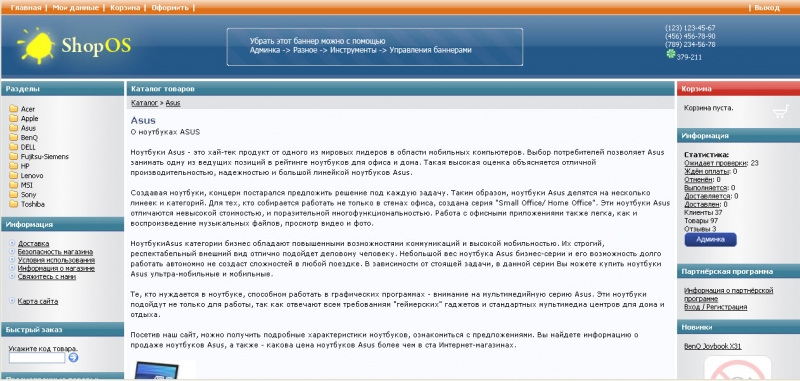Viewport: 800px width, 381px height.
Task: Click the bullet icon beside Карта сайта
Action: tap(12, 301)
